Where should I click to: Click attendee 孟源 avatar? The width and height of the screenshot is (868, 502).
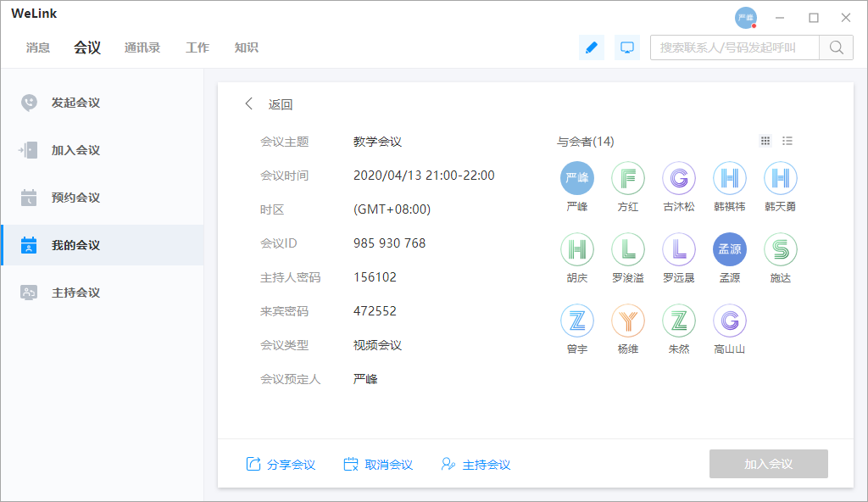[x=729, y=249]
